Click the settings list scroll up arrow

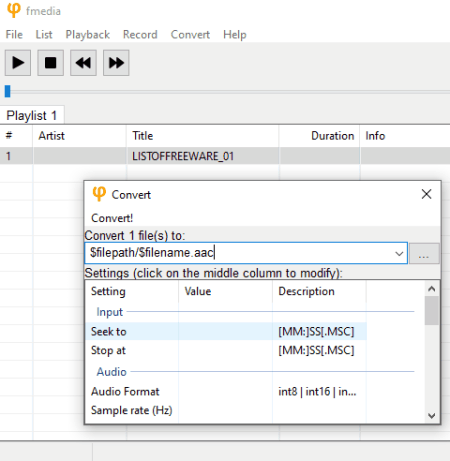click(x=432, y=289)
